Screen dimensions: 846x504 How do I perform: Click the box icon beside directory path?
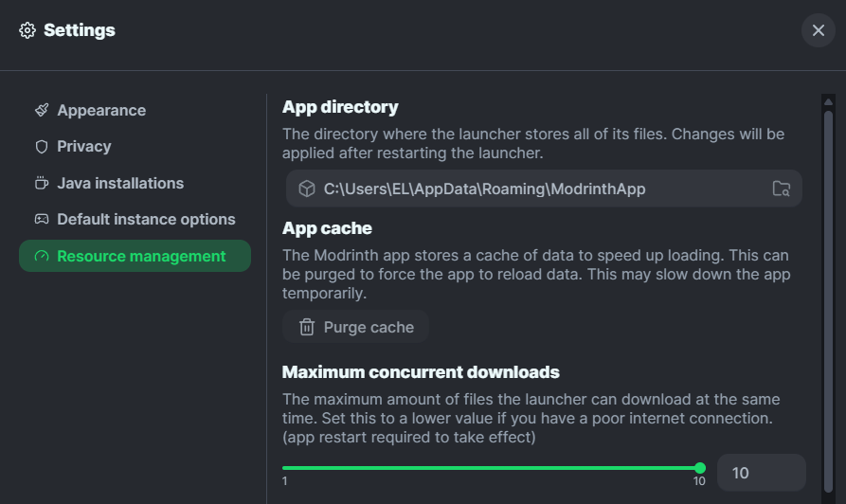click(307, 189)
